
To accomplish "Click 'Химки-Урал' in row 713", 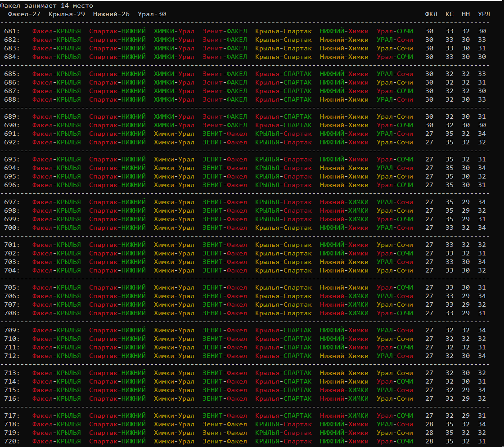I will click(x=174, y=373).
